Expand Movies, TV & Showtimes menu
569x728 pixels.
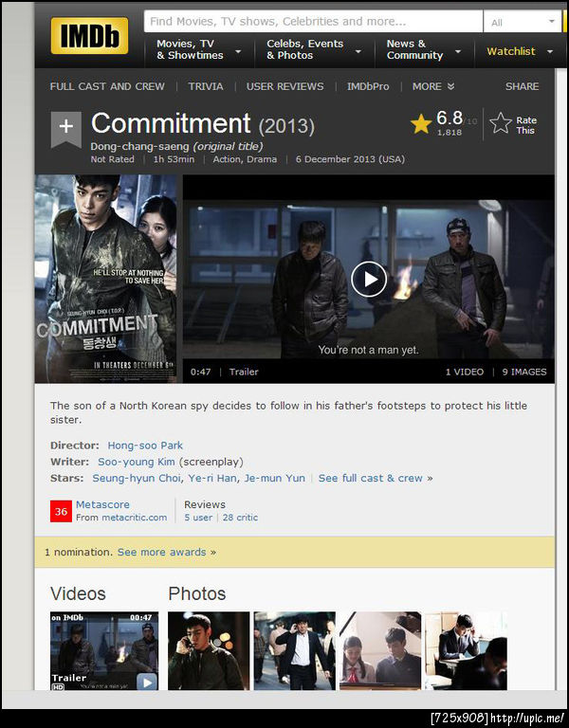coord(199,49)
